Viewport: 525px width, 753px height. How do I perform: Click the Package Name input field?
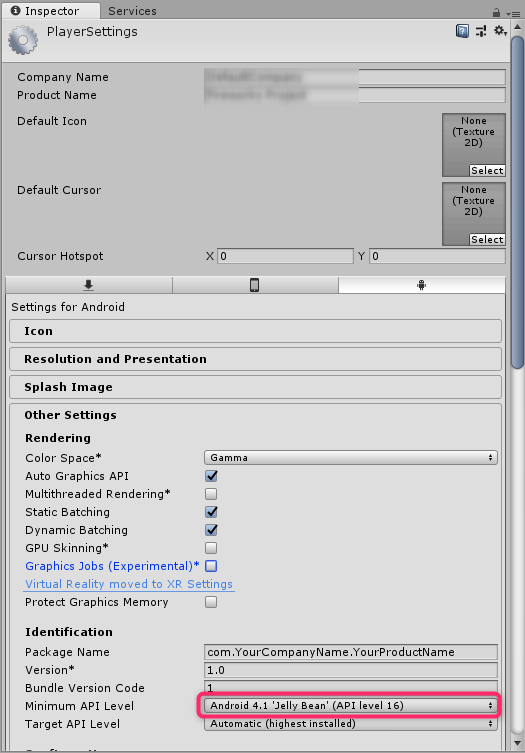click(x=351, y=652)
